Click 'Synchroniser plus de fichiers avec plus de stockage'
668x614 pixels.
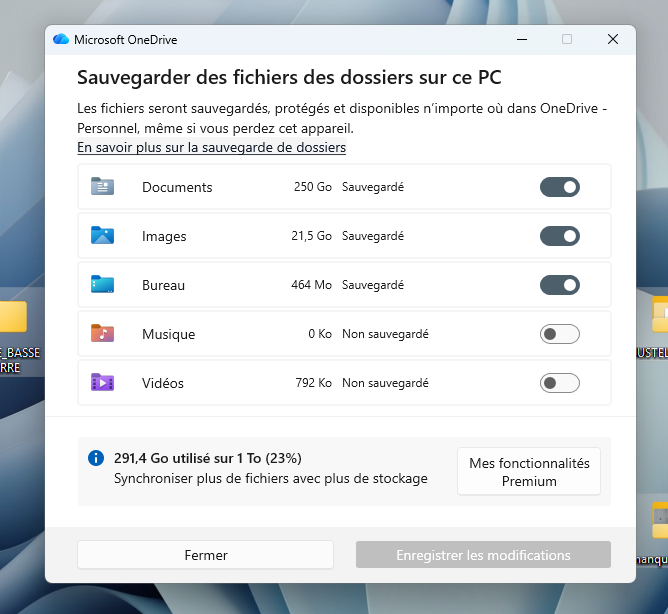coord(271,479)
